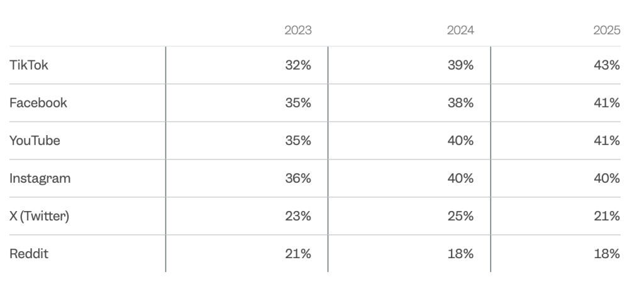Select the Reddit row label
The width and height of the screenshot is (644, 282).
pyautogui.click(x=29, y=254)
